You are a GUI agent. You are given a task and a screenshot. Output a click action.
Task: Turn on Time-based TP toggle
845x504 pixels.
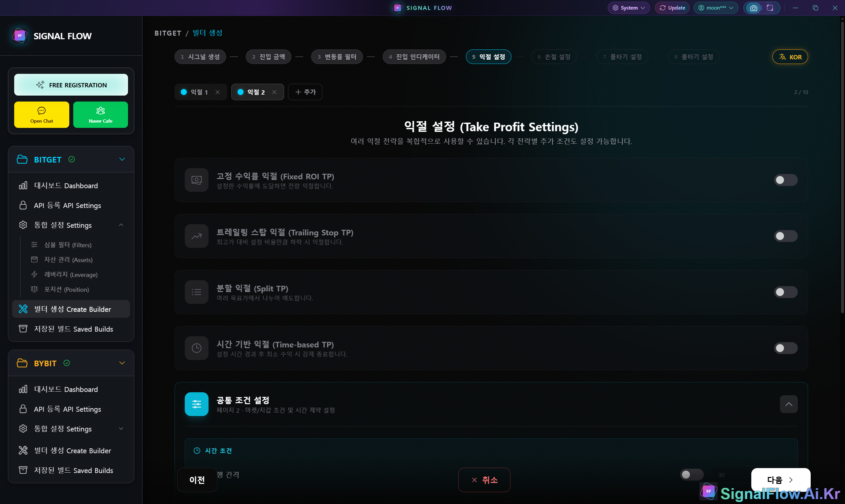[x=785, y=348]
